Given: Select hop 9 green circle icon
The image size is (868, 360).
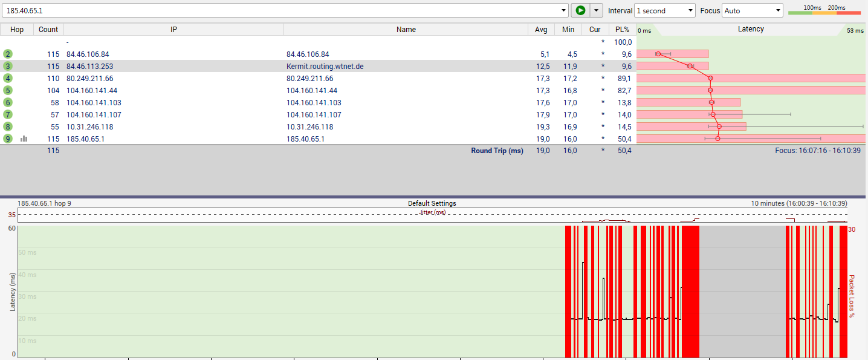Looking at the screenshot, I should click(x=7, y=139).
